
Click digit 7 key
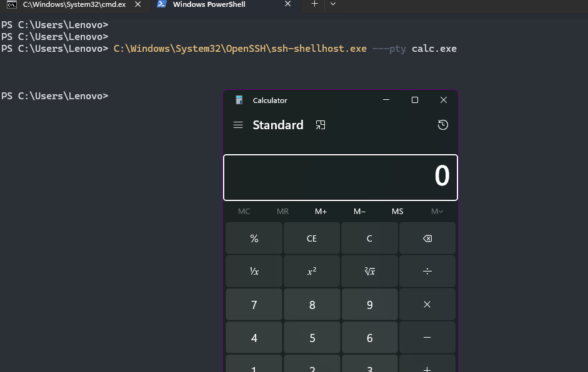[254, 304]
